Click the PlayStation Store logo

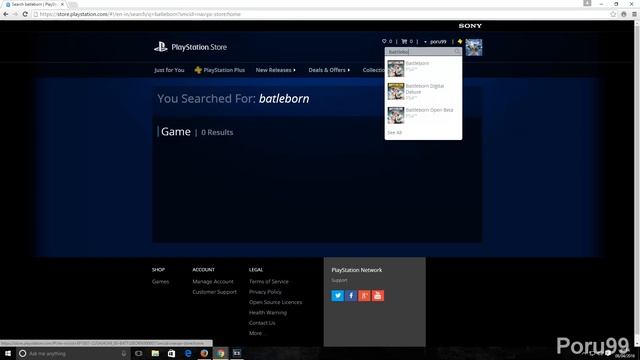click(x=190, y=47)
